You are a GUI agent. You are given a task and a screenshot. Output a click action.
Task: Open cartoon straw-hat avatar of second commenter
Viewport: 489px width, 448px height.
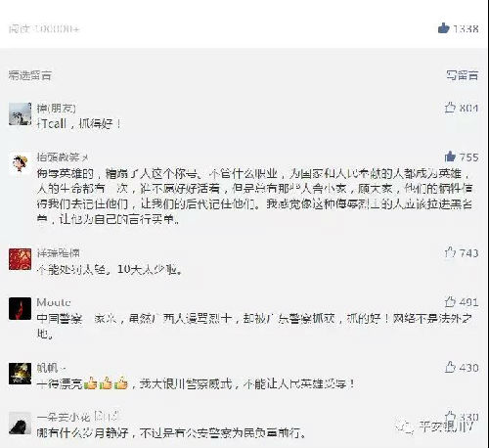click(x=20, y=163)
